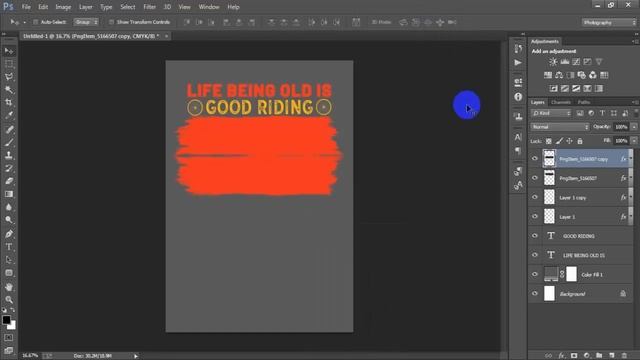Add a Curves adjustment
The image size is (640, 360).
click(576, 62)
